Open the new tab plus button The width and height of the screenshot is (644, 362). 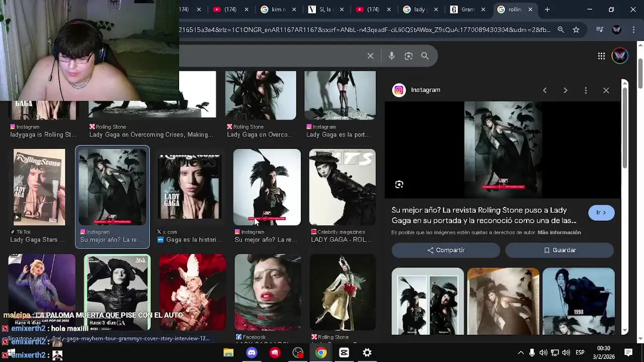pos(547,9)
